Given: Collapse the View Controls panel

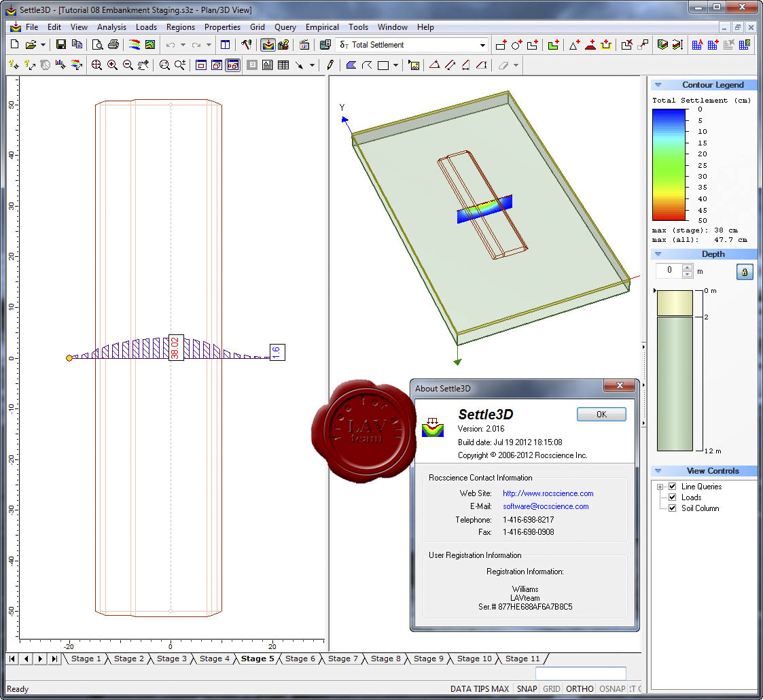Looking at the screenshot, I should (x=658, y=471).
